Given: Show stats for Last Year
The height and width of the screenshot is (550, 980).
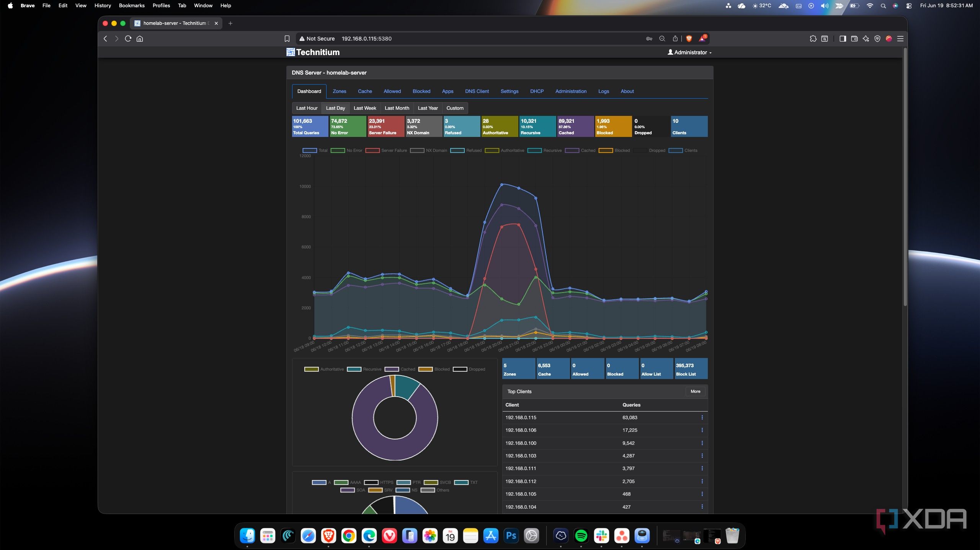Looking at the screenshot, I should pos(428,108).
